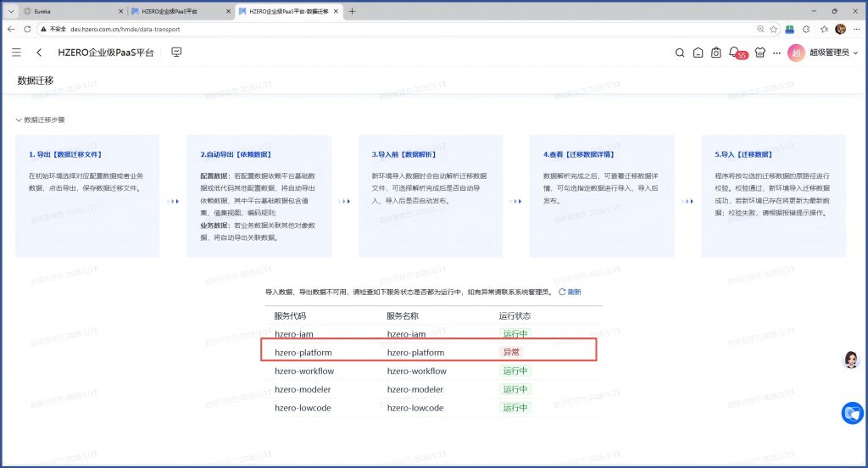Click the shopping bag icon in header
868x468 pixels.
coord(716,53)
